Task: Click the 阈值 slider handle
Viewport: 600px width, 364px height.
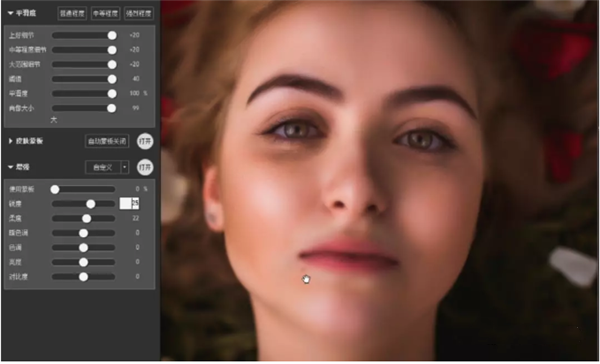Action: point(112,79)
